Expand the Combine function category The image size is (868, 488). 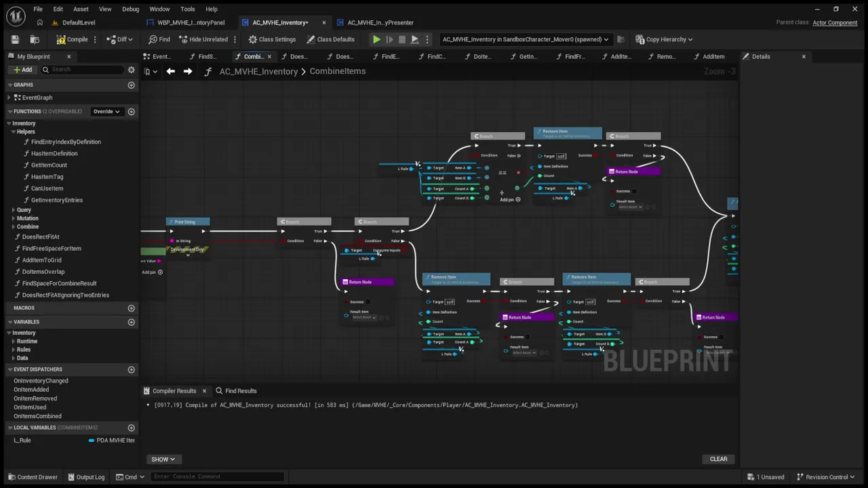[14, 226]
